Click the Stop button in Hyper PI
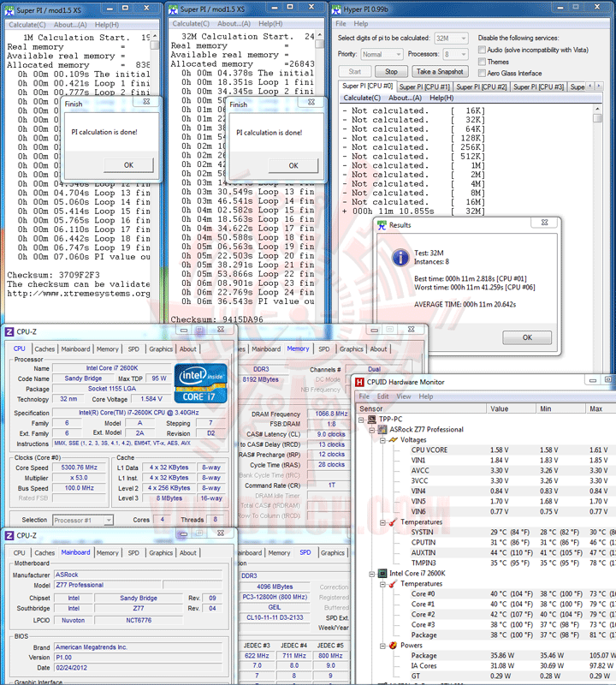The width and height of the screenshot is (616, 685). tap(391, 72)
